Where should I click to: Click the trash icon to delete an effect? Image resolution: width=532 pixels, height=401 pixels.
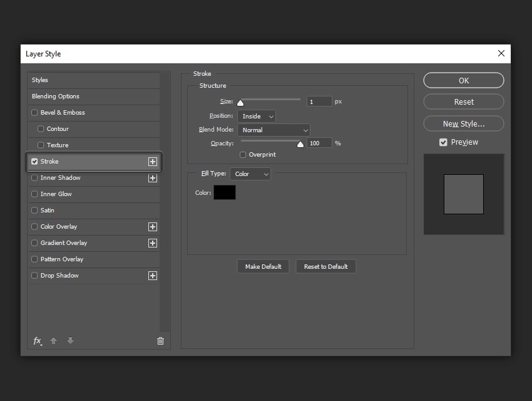point(160,340)
